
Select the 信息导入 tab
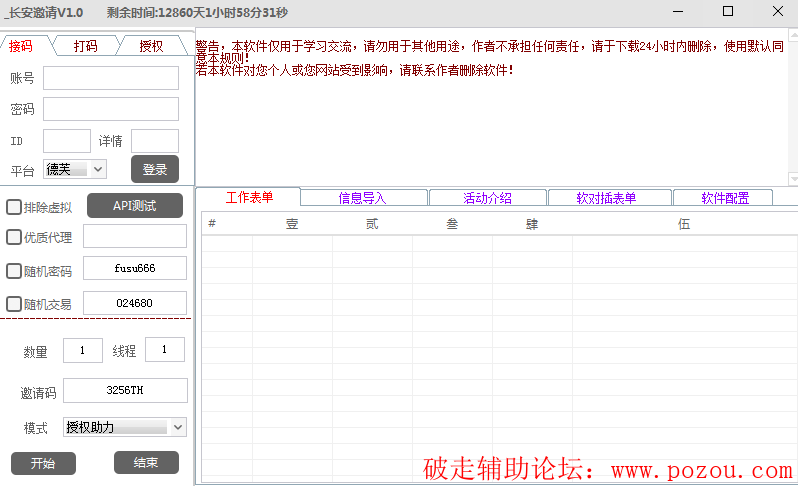point(362,198)
